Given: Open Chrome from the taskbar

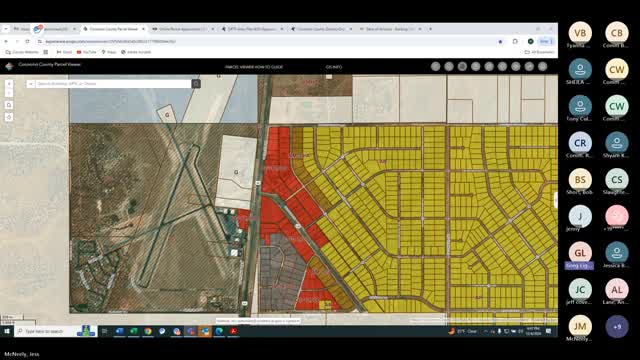Looking at the screenshot, I should (x=148, y=331).
